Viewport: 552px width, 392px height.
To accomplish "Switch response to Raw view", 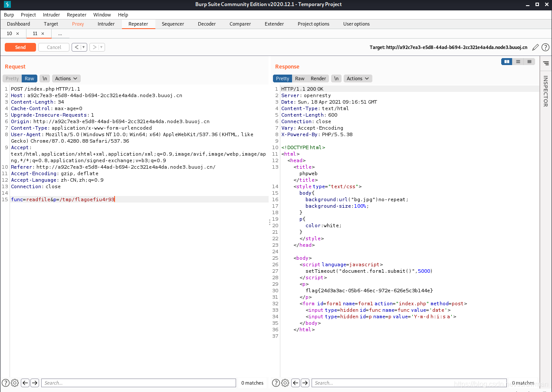I will pyautogui.click(x=300, y=78).
